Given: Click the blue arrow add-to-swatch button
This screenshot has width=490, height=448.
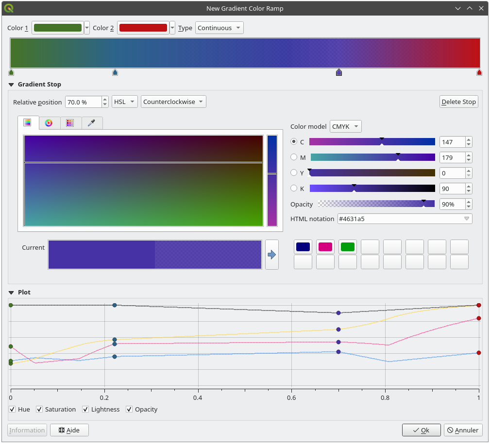Looking at the screenshot, I should 272,254.
